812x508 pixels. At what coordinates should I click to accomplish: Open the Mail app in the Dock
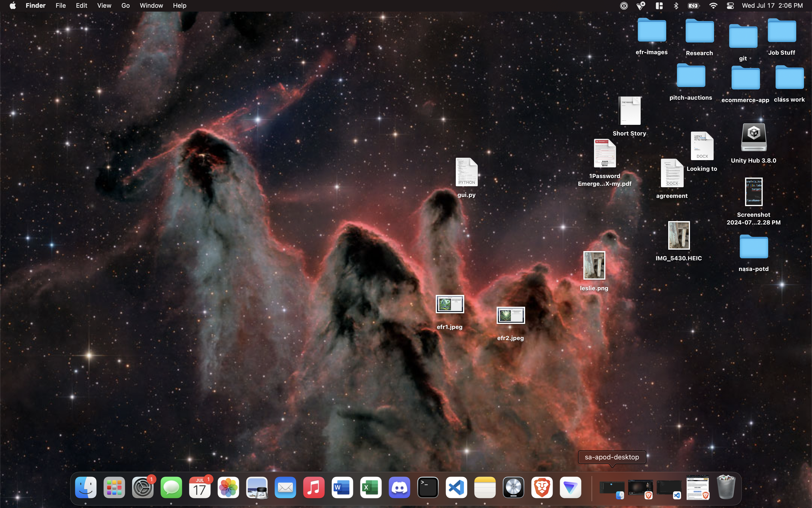coord(285,487)
